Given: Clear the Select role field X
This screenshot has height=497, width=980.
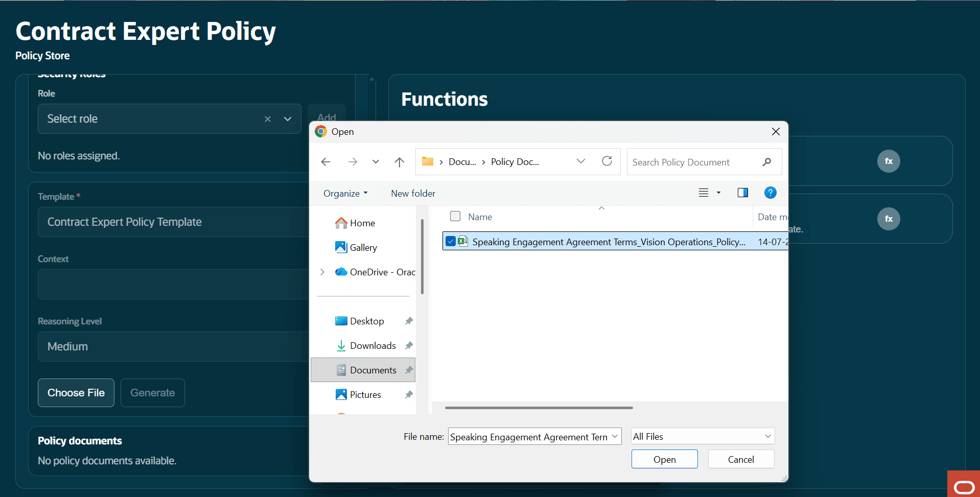Looking at the screenshot, I should point(267,119).
